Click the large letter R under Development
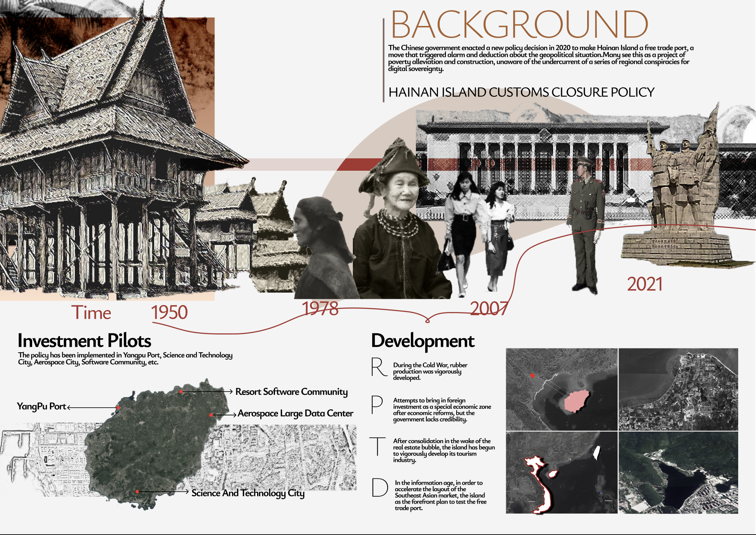This screenshot has width=756, height=535. point(378,367)
